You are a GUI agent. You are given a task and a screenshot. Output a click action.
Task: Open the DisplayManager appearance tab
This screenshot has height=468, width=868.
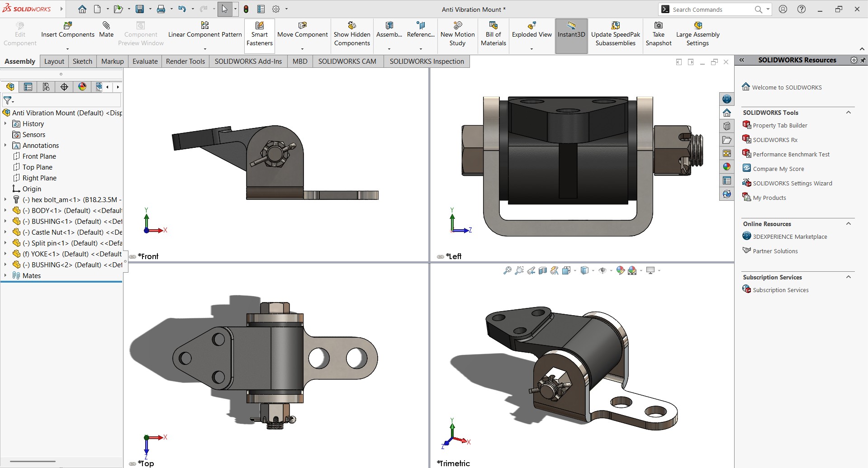[82, 87]
